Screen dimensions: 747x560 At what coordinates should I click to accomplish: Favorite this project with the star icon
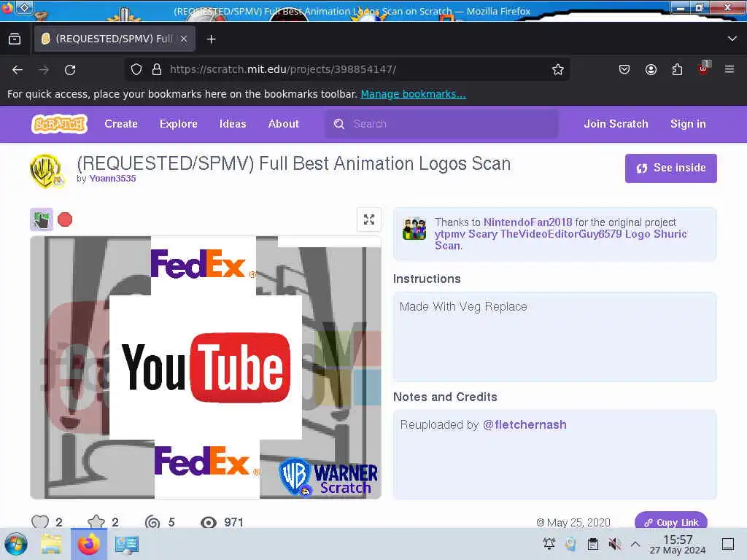(x=96, y=522)
